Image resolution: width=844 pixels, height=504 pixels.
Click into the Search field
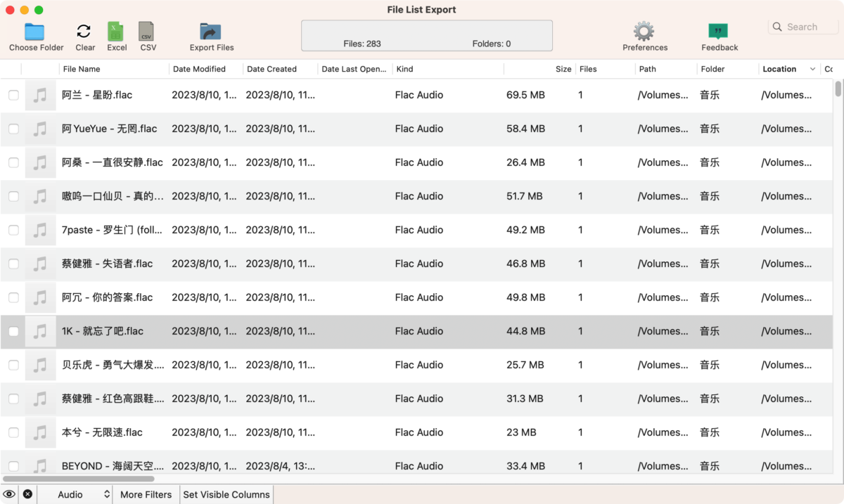[803, 27]
